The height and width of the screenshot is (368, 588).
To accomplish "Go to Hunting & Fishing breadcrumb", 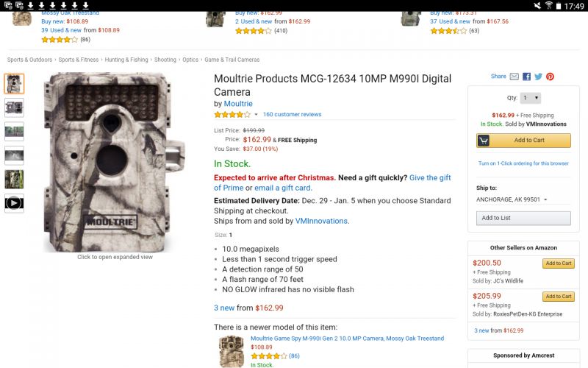I will coord(126,60).
